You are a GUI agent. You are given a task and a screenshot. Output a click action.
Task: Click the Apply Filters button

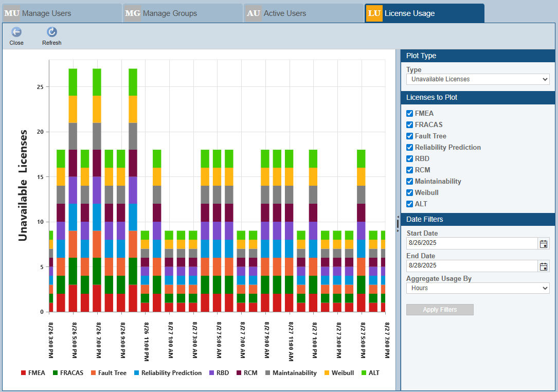[x=440, y=310]
